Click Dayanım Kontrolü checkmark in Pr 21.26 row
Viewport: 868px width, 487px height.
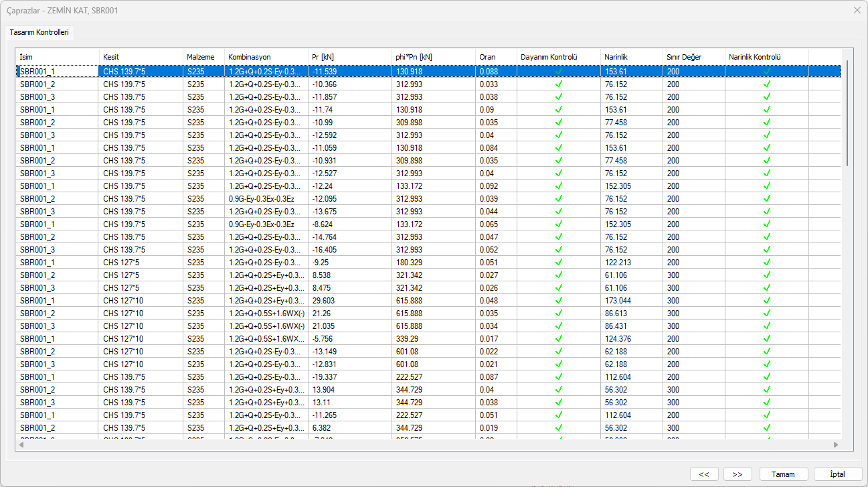(558, 314)
